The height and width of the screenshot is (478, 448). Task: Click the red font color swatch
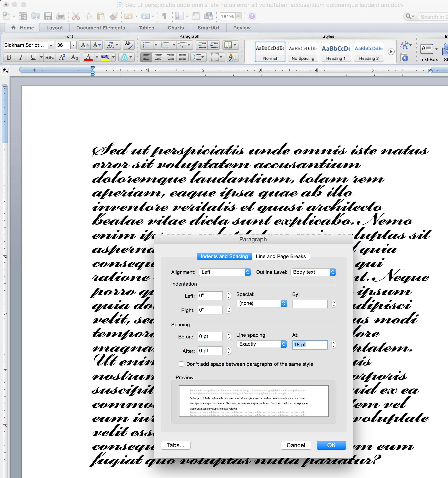[88, 57]
